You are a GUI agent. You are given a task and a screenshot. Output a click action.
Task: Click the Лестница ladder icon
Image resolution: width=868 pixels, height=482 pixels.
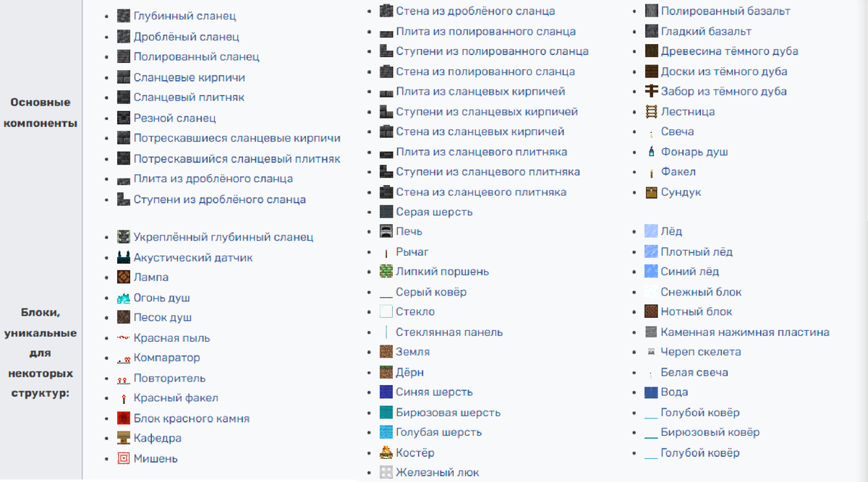click(x=651, y=111)
